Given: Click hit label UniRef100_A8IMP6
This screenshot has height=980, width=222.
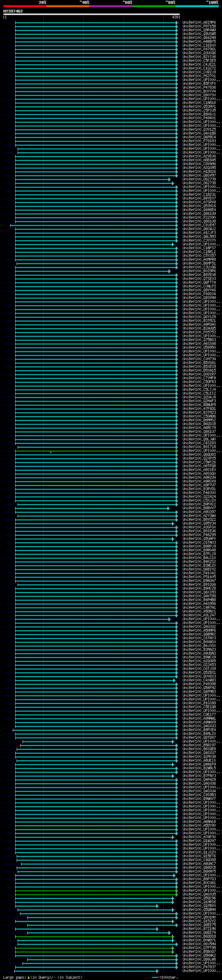Looking at the screenshot, I should [x=199, y=23].
